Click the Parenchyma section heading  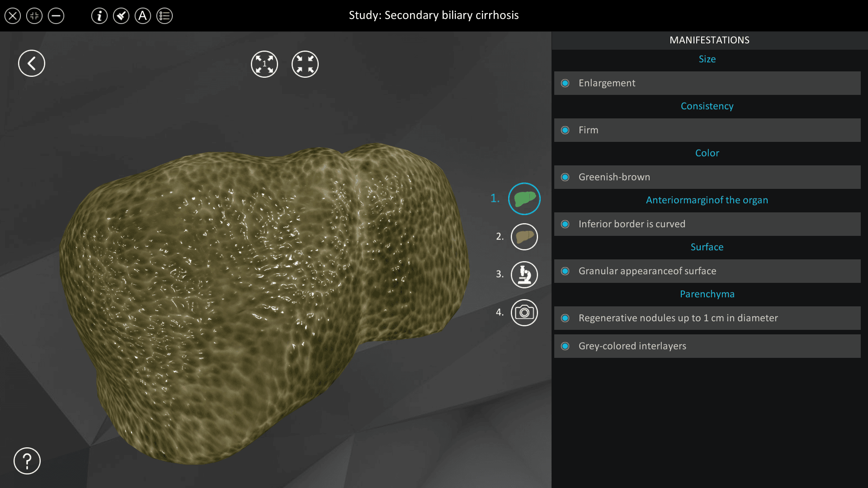coord(707,294)
